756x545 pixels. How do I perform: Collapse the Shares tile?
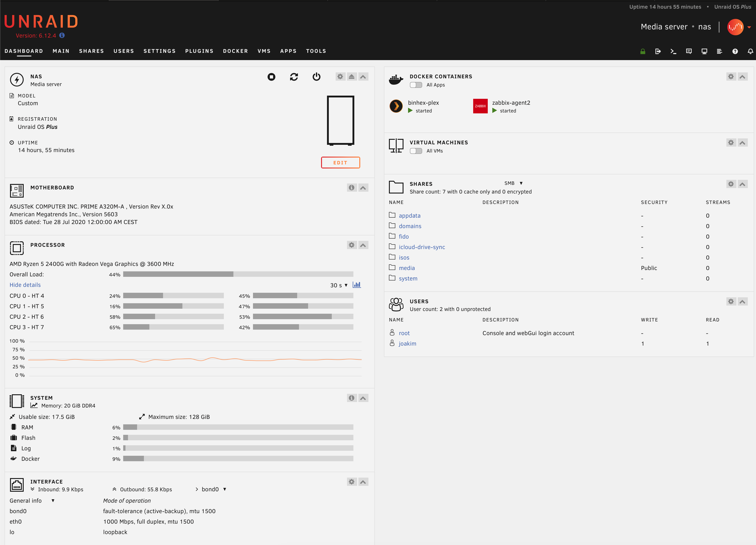click(x=742, y=184)
